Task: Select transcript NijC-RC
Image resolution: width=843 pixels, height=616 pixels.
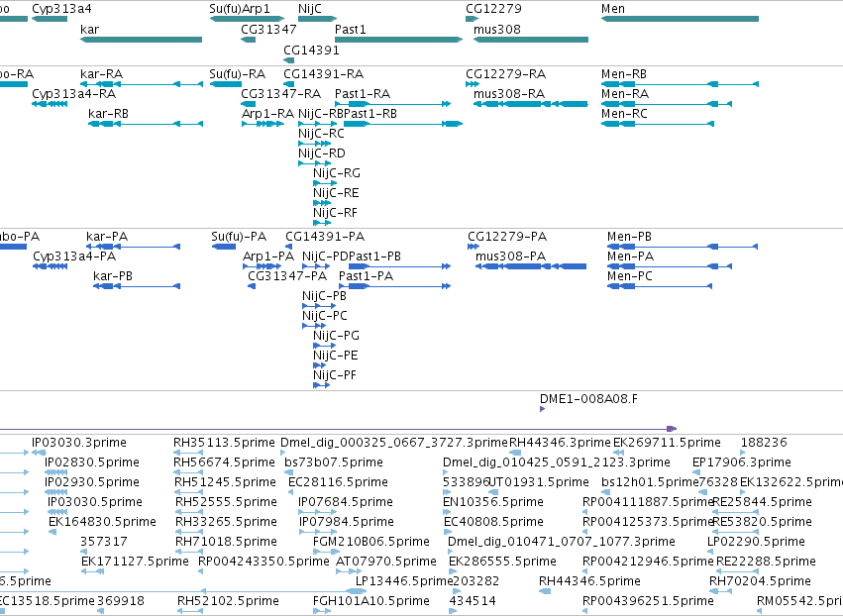Action: [314, 144]
